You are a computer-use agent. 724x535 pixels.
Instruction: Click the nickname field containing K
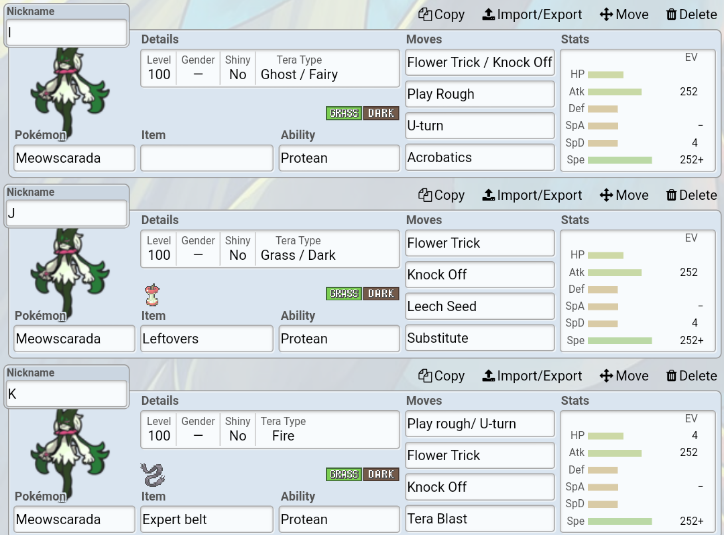[x=66, y=394]
